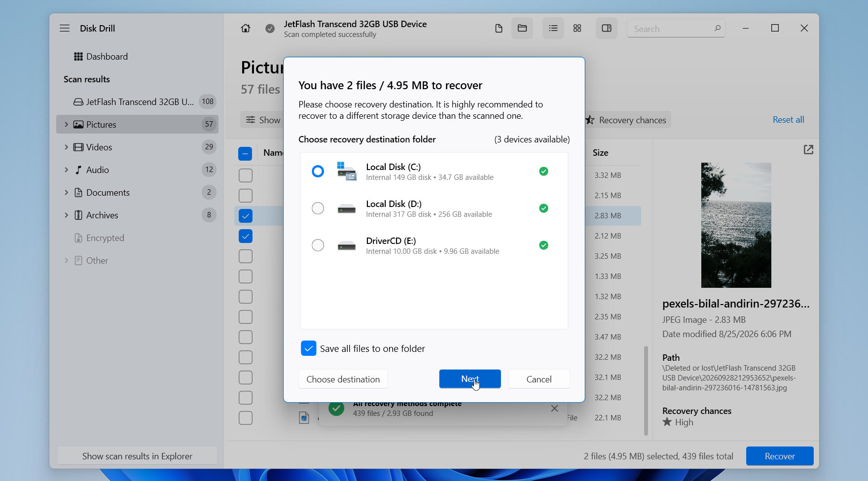Viewport: 868px width, 481px height.
Task: Click the file list vertical scrollbar
Action: [646, 391]
